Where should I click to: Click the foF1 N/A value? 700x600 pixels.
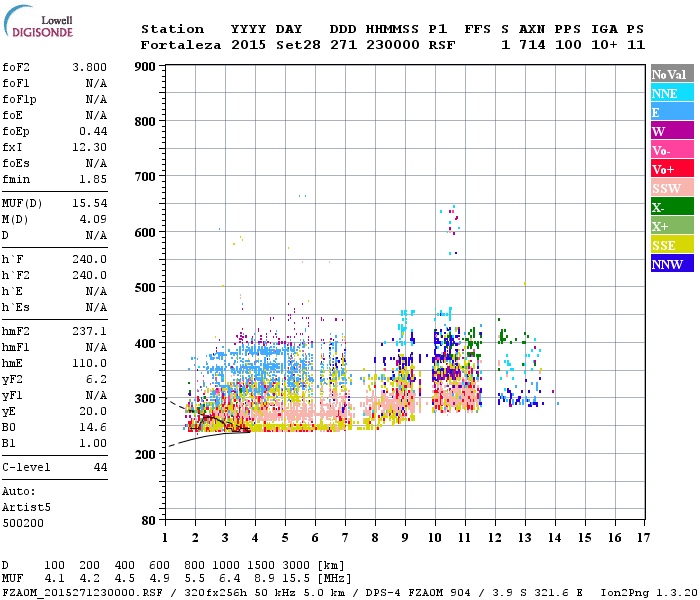coord(96,83)
